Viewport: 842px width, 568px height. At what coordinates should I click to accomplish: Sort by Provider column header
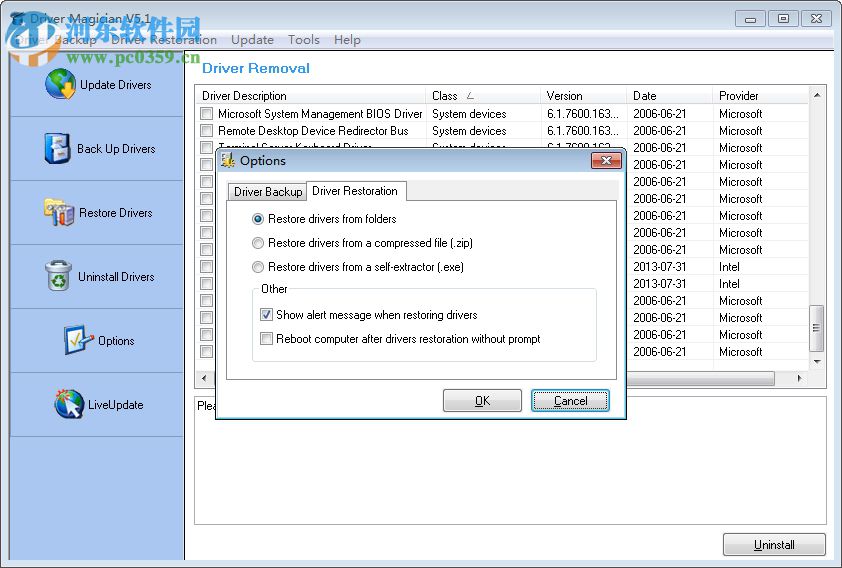[760, 96]
